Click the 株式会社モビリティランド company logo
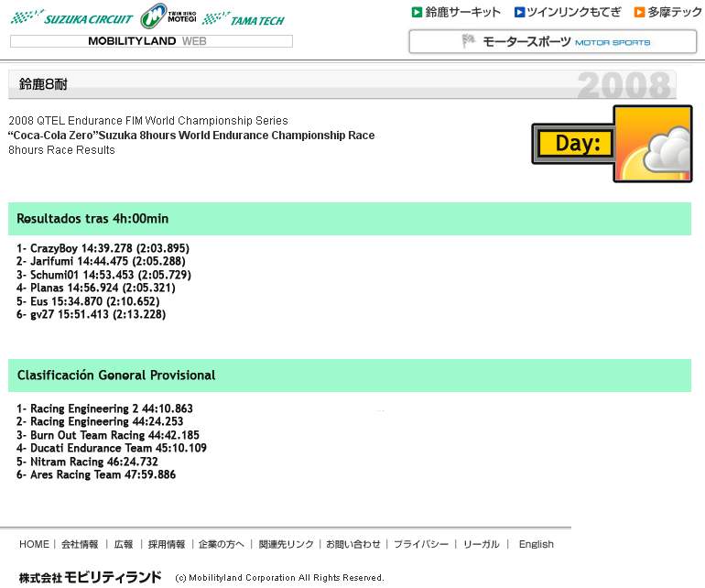Image resolution: width=705 pixels, height=588 pixels. tap(90, 577)
